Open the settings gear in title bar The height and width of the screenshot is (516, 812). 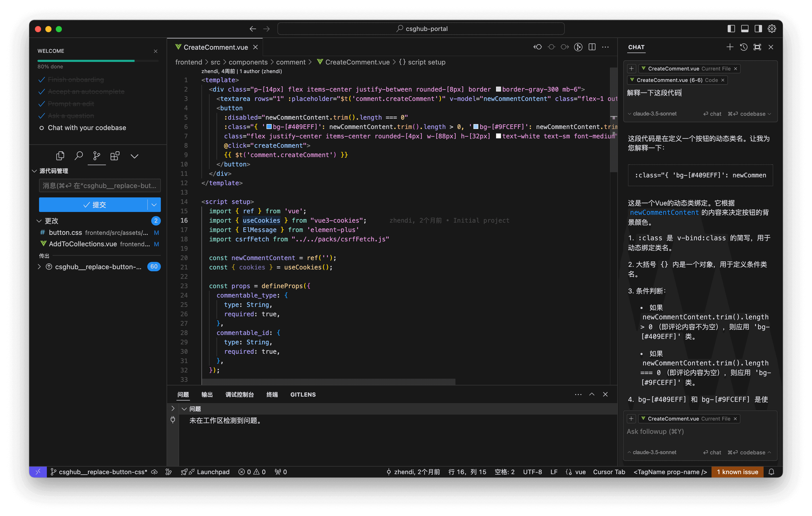772,29
